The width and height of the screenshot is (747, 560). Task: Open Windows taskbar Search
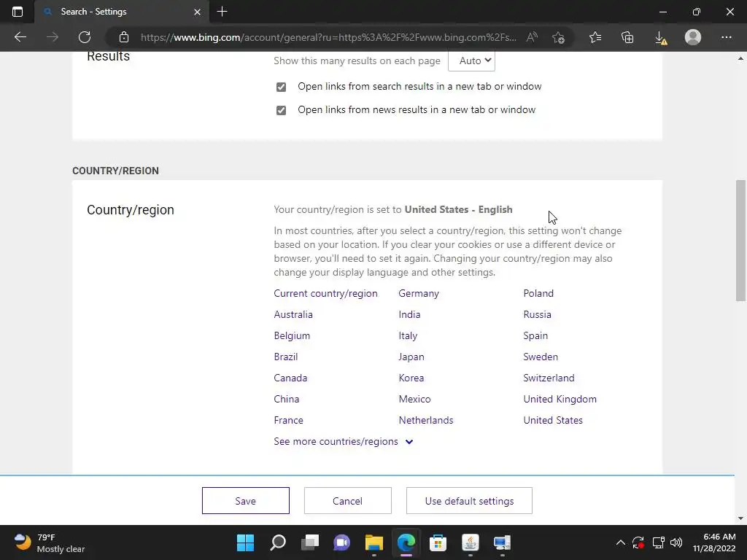coord(278,542)
